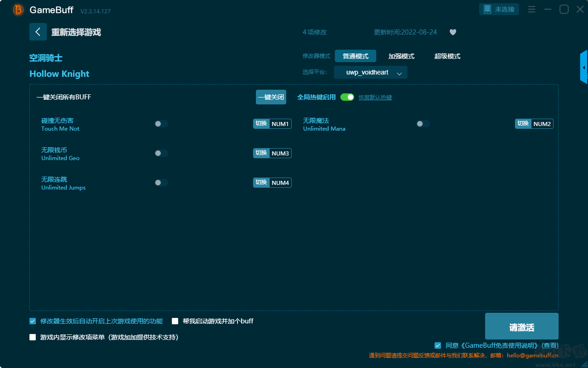Switch to 加强模式 enhanced mode tab
This screenshot has height=368, width=588.
tap(401, 56)
